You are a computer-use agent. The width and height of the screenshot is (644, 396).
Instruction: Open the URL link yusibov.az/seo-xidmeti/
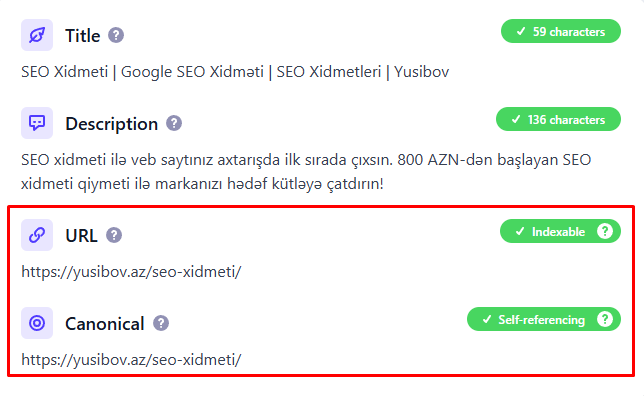[131, 272]
